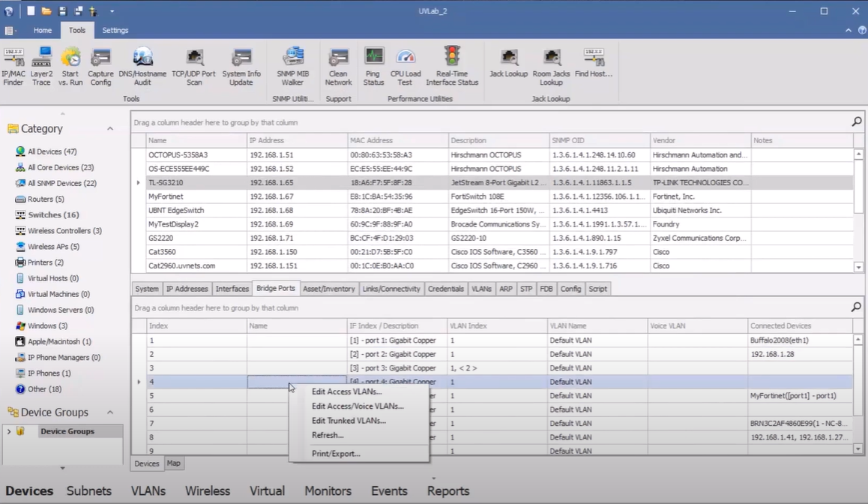
Task: Open quick access toolbar dropdown arrow
Action: (x=111, y=11)
